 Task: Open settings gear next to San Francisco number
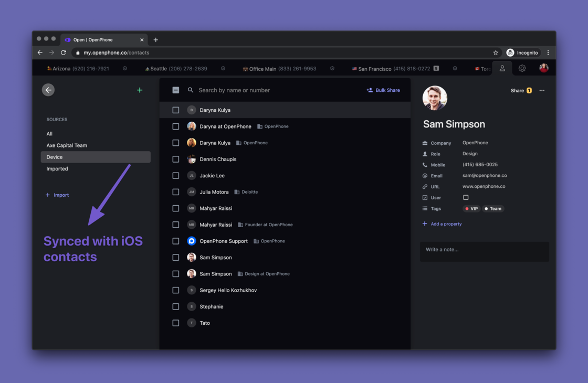455,69
